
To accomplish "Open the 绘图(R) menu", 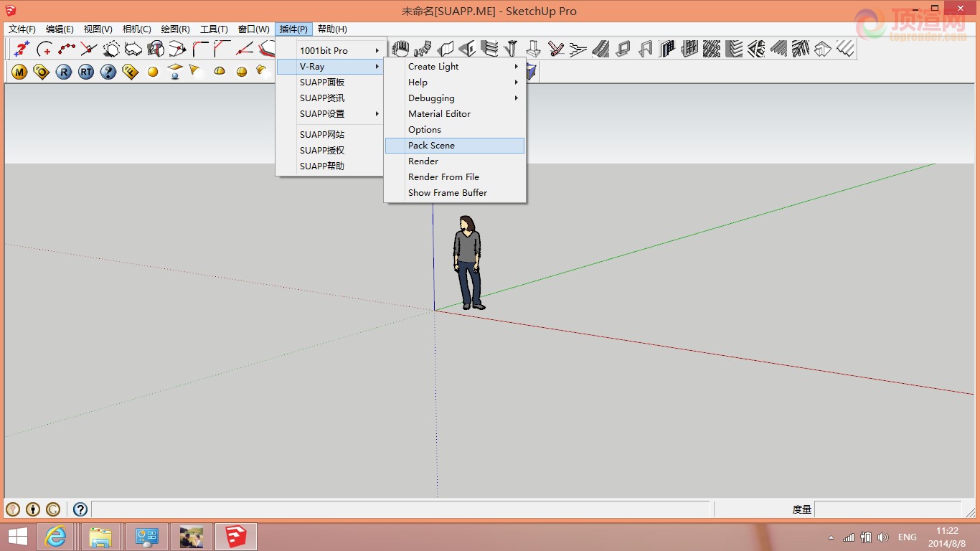I will click(x=176, y=29).
